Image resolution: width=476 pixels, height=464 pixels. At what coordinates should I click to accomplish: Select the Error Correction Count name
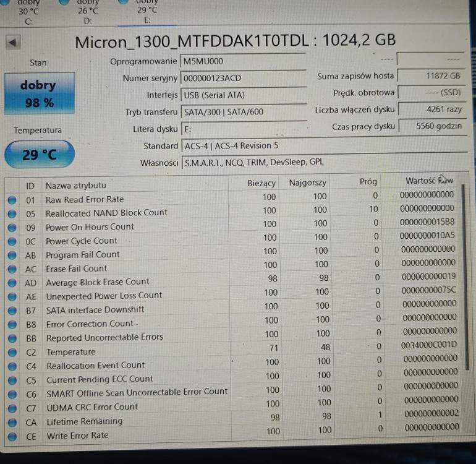click(x=90, y=324)
